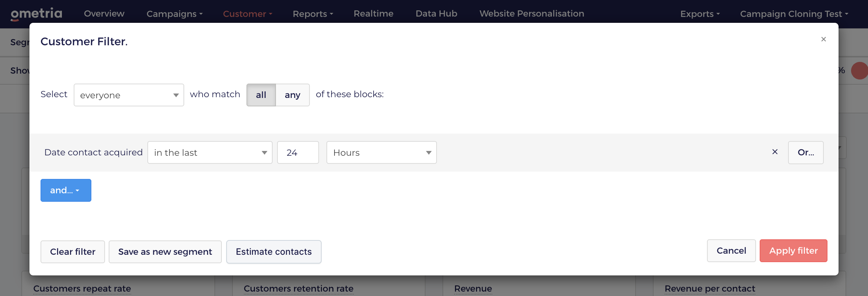Open the 'everyone' select dropdown
Viewport: 868px width, 296px height.
(129, 95)
